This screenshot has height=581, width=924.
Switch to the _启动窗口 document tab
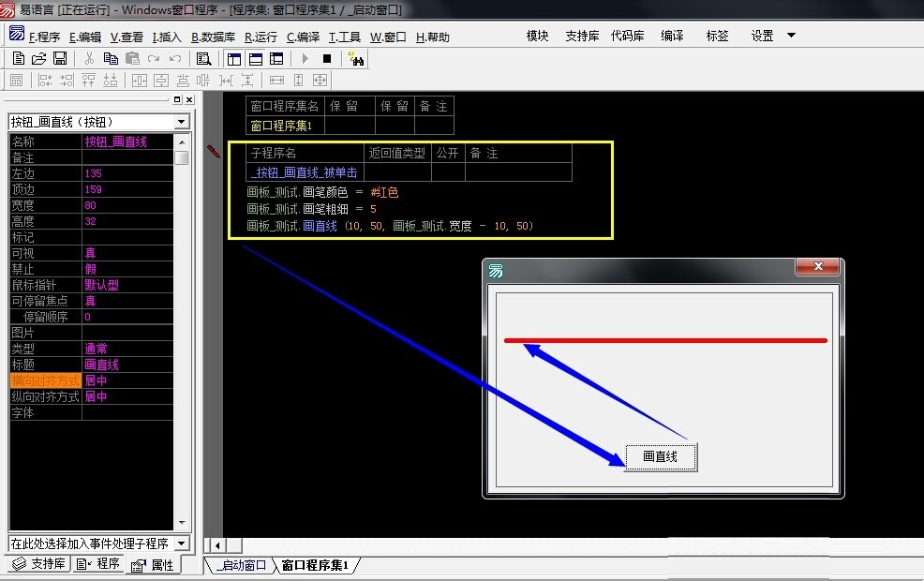[x=241, y=566]
